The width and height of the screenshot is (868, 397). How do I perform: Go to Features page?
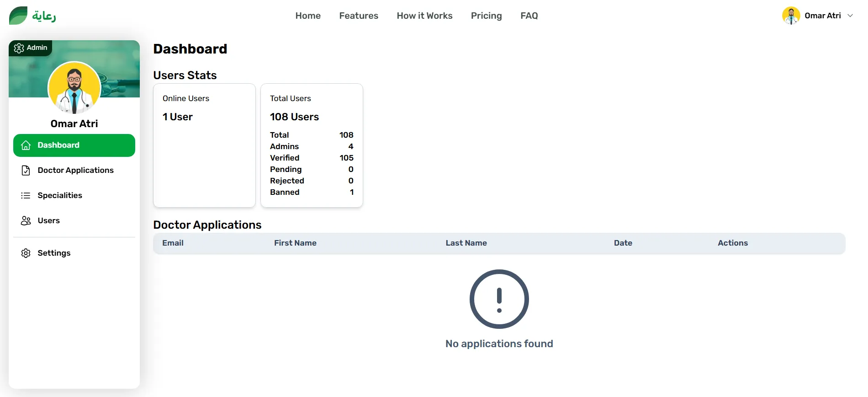pyautogui.click(x=359, y=16)
